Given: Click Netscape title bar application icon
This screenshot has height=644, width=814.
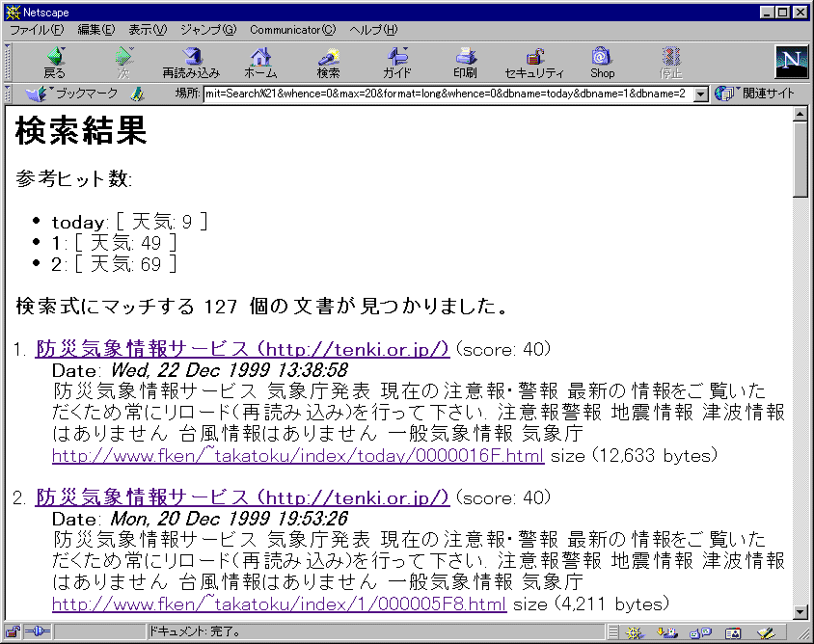Looking at the screenshot, I should [13, 12].
